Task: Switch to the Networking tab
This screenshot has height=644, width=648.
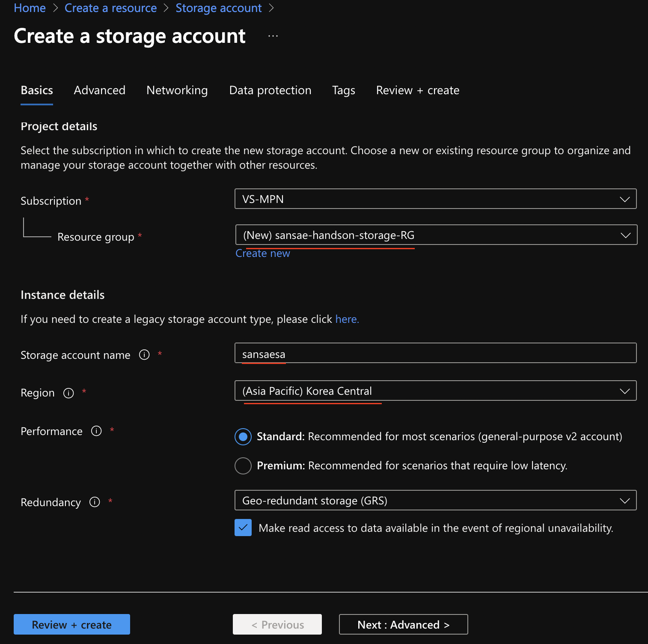Action: [x=177, y=90]
